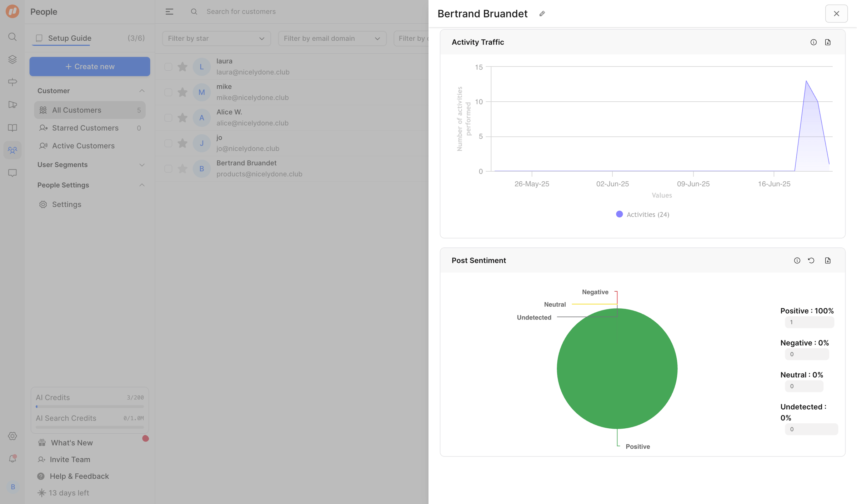Tick the checkbox for laura
The image size is (857, 504).
pyautogui.click(x=168, y=67)
